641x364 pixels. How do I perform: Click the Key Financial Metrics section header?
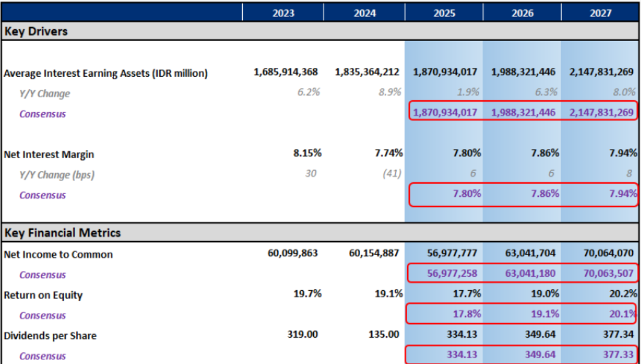63,233
